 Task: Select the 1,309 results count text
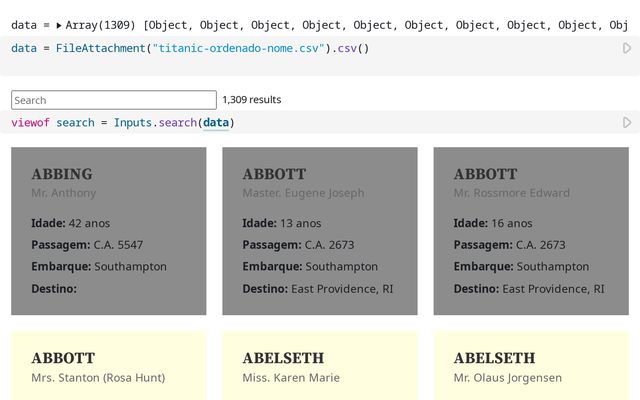coord(252,100)
